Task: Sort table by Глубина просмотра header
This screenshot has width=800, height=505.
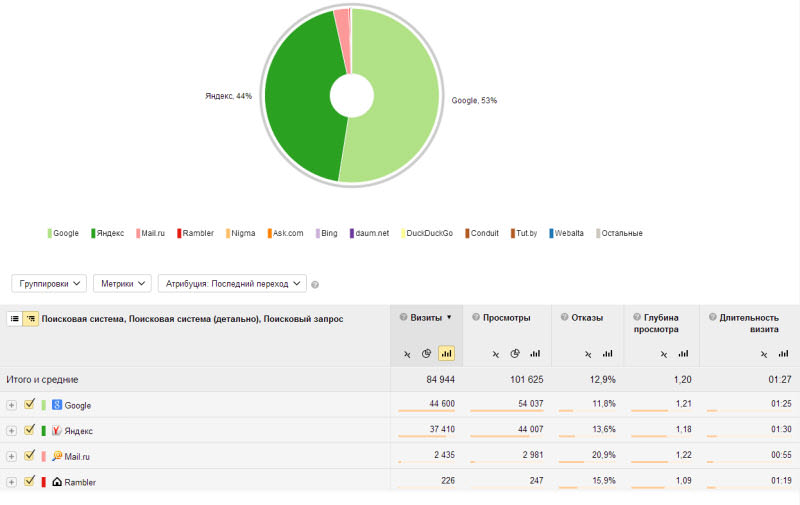Action: pos(657,323)
